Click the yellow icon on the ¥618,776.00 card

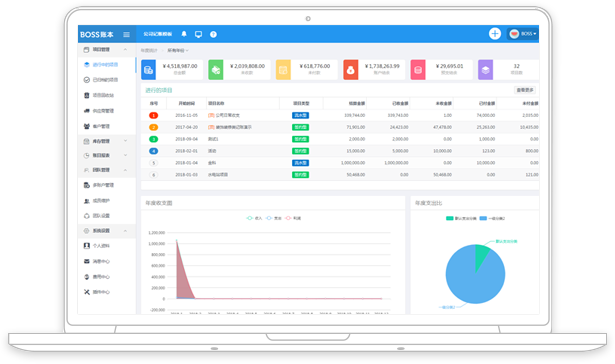(283, 70)
